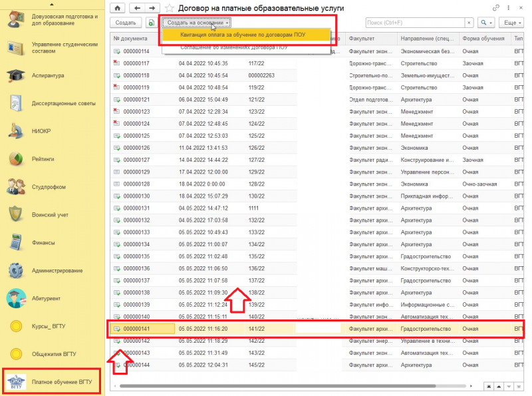Navigate back with the left arrow
Image resolution: width=532 pixels, height=396 pixels.
tap(137, 8)
